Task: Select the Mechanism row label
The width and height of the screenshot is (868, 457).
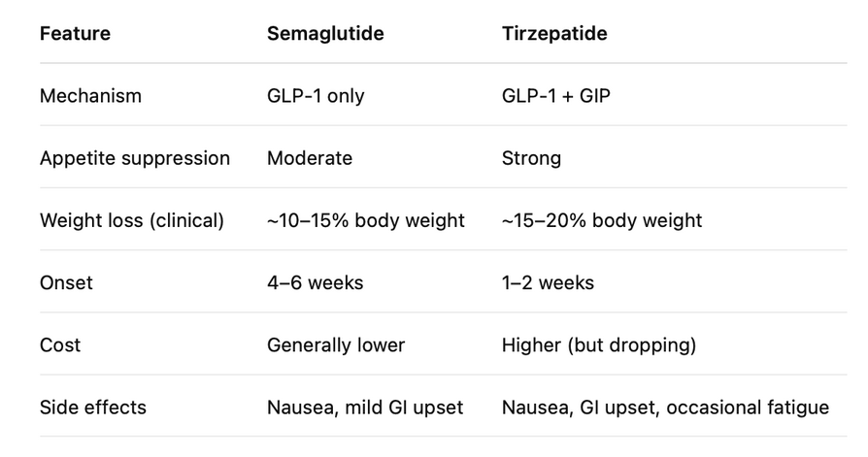Action: (90, 96)
